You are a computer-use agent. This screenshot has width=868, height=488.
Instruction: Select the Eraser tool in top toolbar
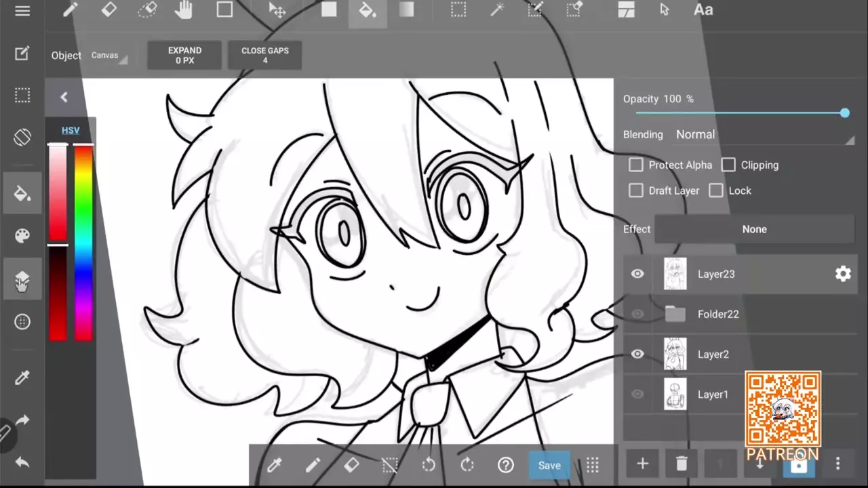pyautogui.click(x=108, y=10)
